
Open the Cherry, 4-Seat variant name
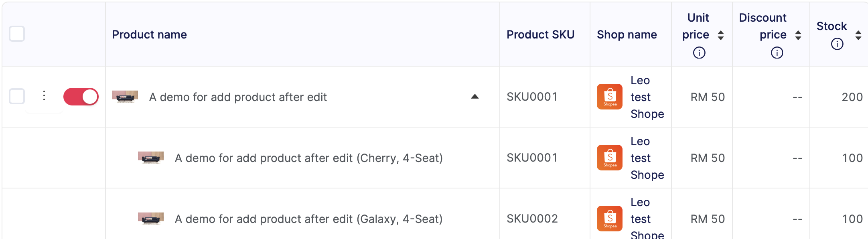point(308,158)
